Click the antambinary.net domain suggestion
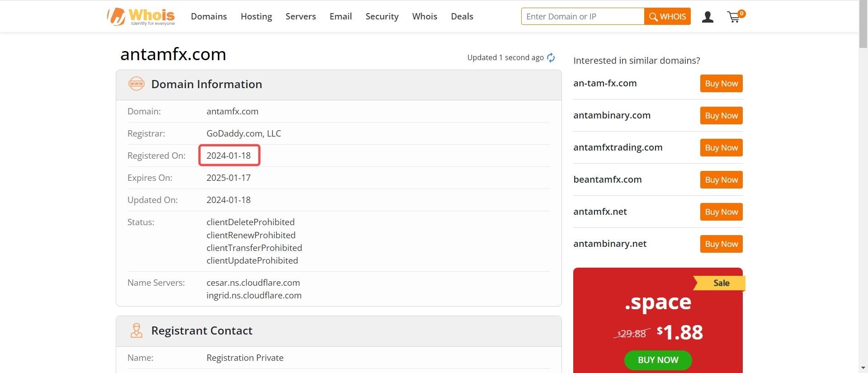 610,244
